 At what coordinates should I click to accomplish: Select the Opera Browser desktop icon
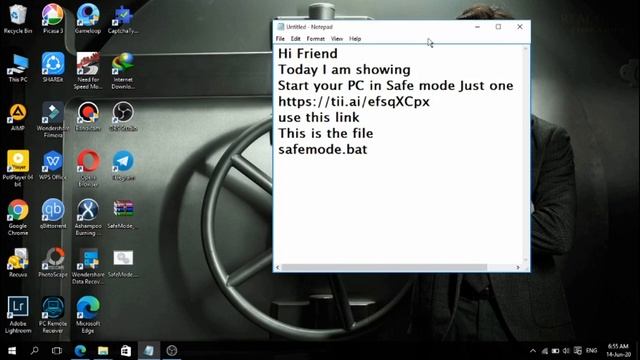click(88, 168)
